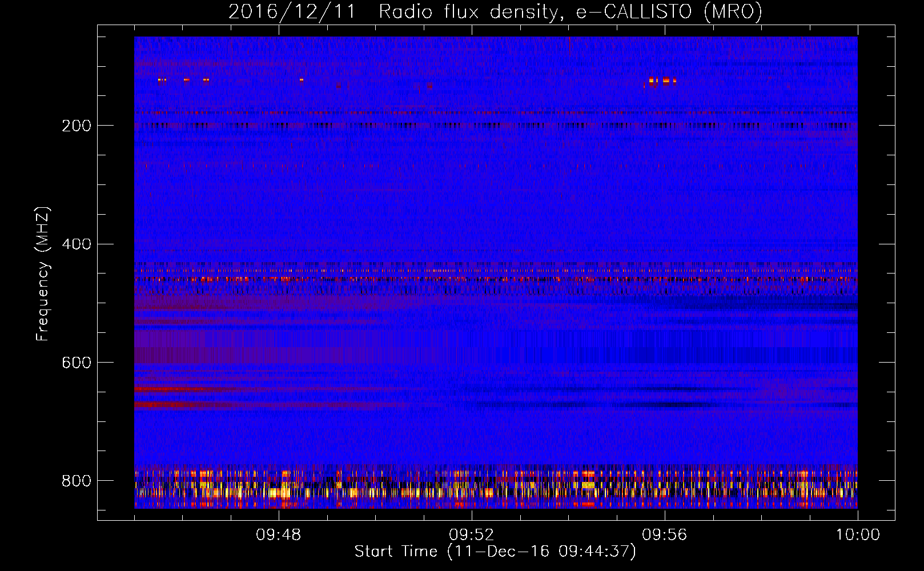Click the 400 frequency tick label
This screenshot has height=571, width=924.
pyautogui.click(x=77, y=244)
